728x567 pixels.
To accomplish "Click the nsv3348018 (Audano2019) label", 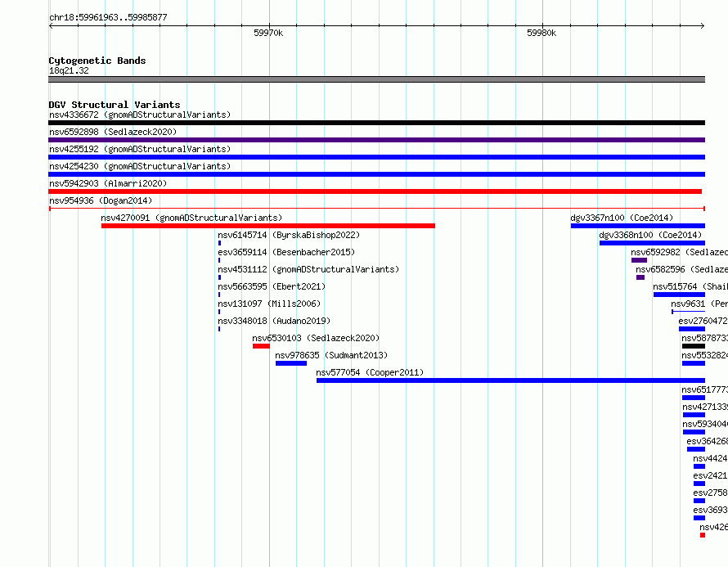I will pos(274,321).
